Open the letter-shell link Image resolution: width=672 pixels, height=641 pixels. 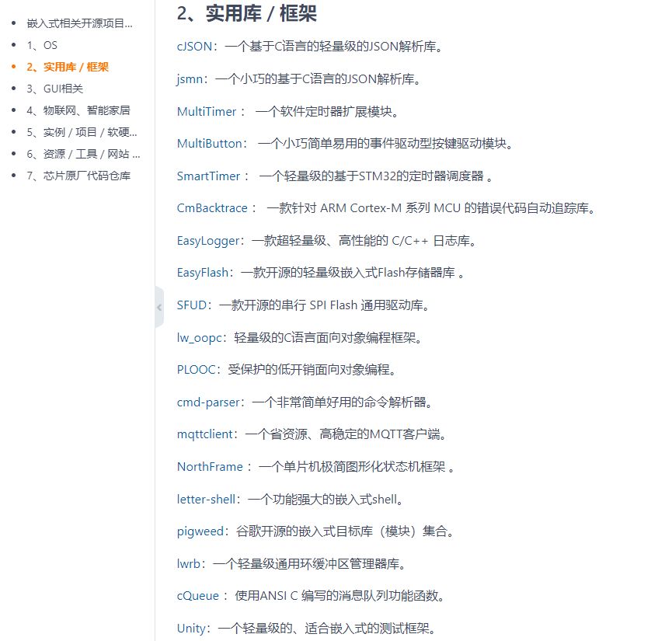202,499
